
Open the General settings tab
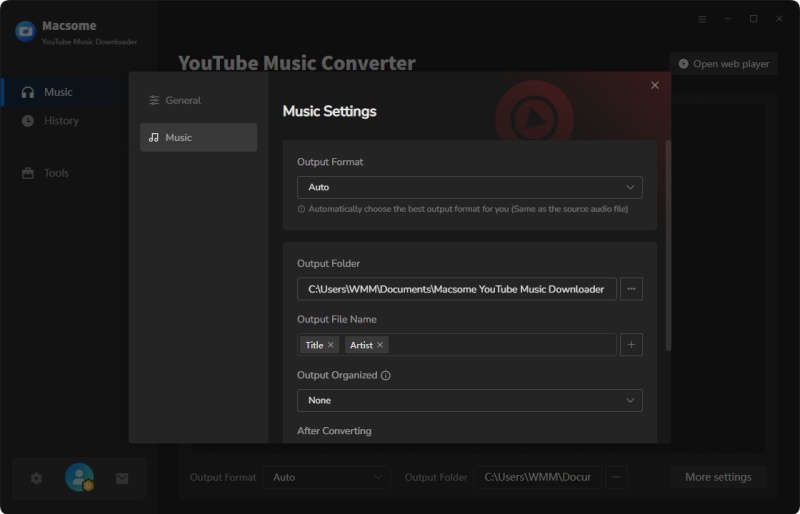[198, 100]
